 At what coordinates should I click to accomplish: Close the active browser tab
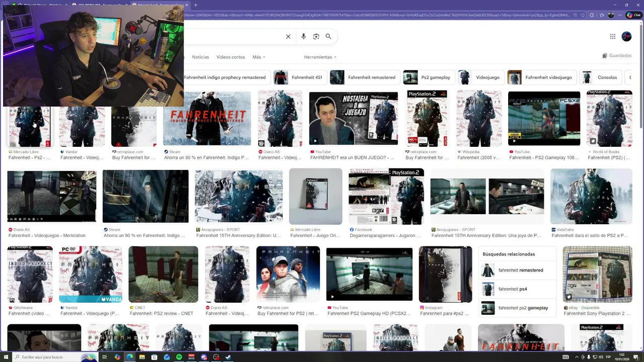pos(186,5)
